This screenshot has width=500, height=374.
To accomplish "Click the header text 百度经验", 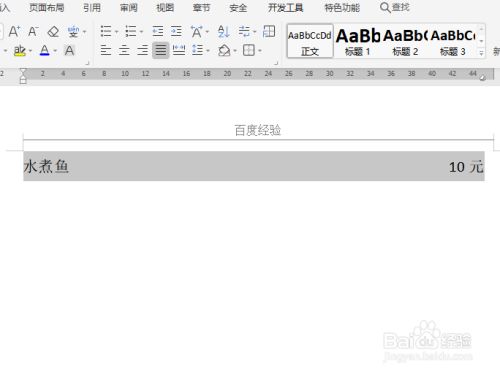I will tap(258, 130).
